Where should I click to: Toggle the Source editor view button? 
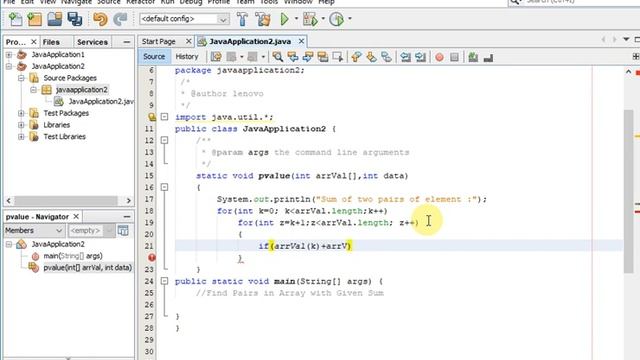[154, 57]
